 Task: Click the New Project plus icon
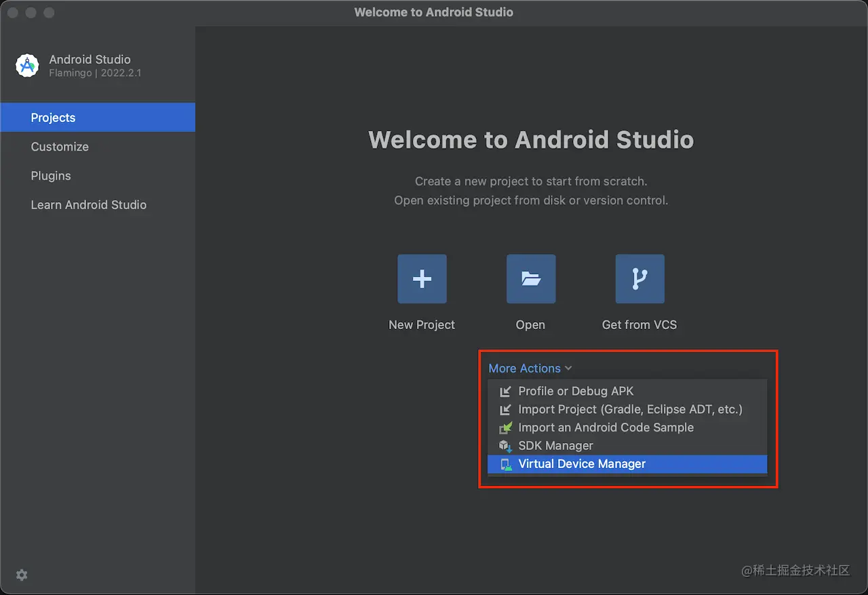pos(422,279)
